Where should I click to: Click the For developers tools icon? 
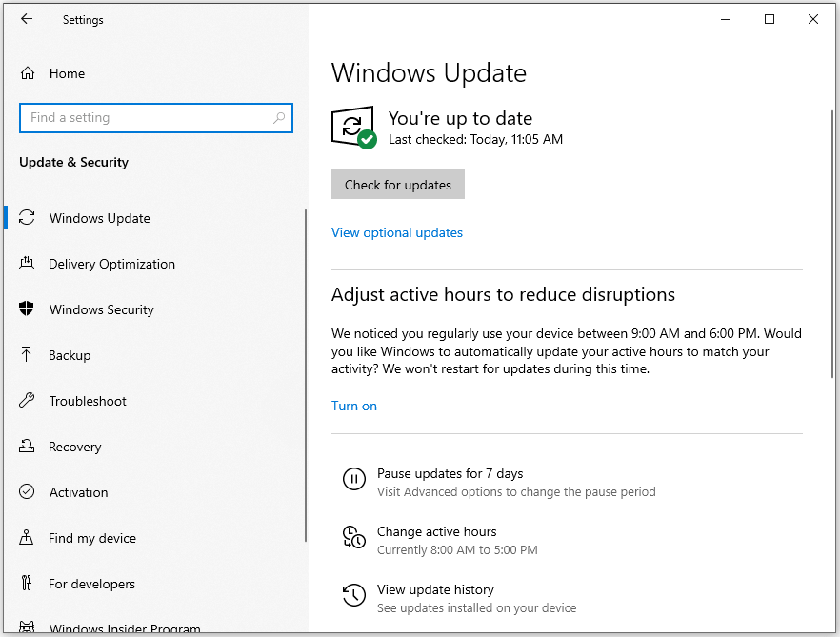point(27,583)
